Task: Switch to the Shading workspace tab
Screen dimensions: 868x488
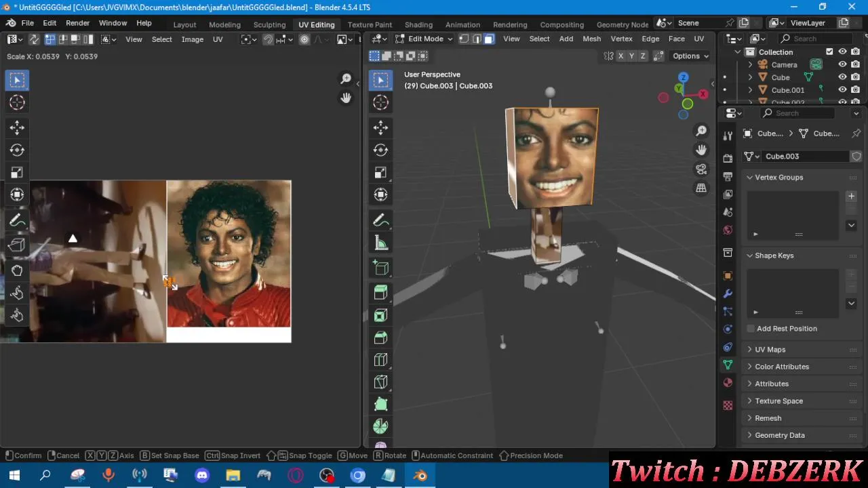Action: [418, 24]
